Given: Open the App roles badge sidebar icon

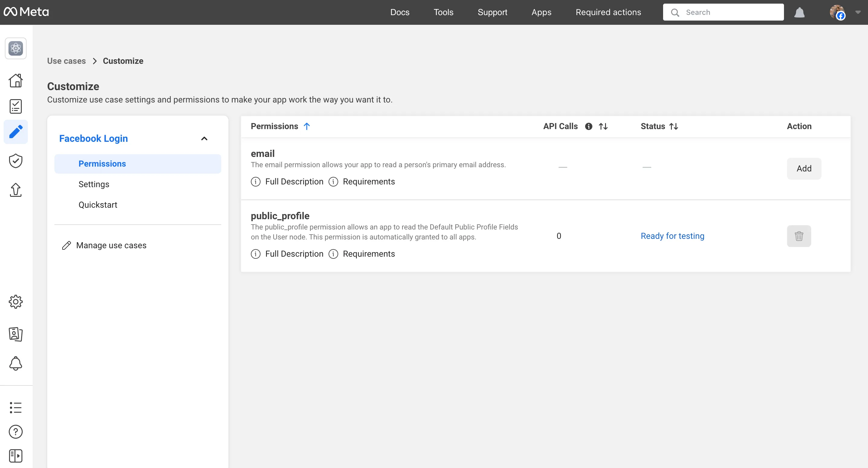Looking at the screenshot, I should (15, 334).
